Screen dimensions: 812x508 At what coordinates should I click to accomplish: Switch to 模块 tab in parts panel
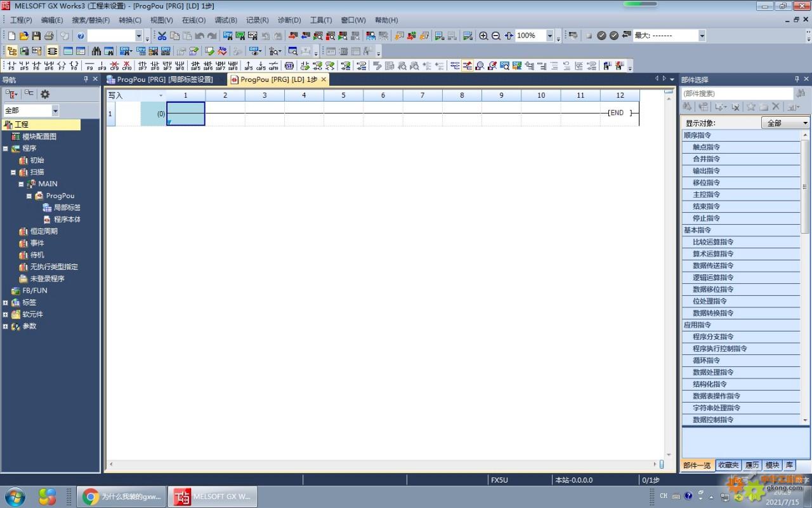[772, 465]
